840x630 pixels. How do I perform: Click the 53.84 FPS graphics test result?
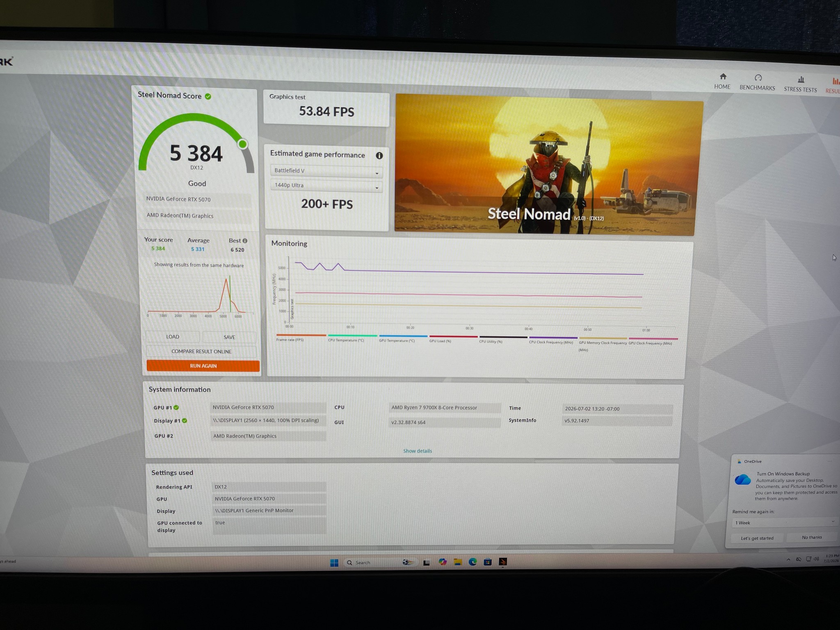[x=326, y=112]
